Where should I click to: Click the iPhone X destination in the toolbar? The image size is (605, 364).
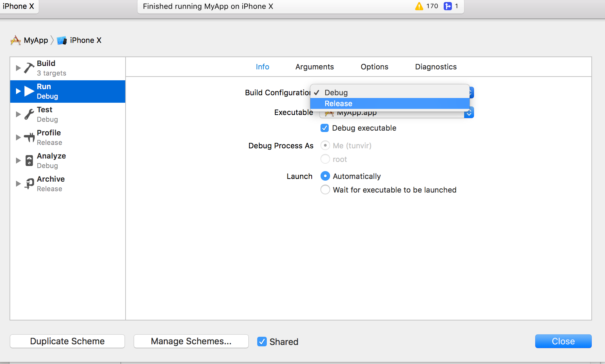click(18, 6)
